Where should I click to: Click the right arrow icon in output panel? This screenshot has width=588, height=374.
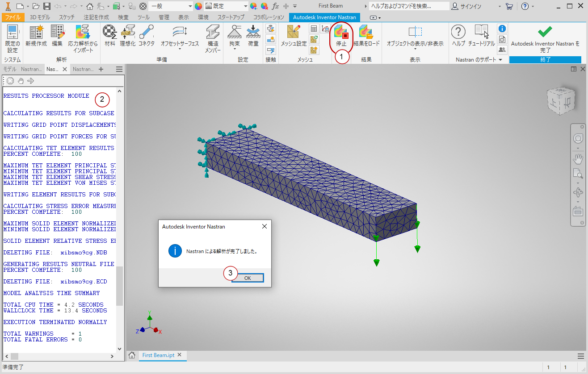31,81
